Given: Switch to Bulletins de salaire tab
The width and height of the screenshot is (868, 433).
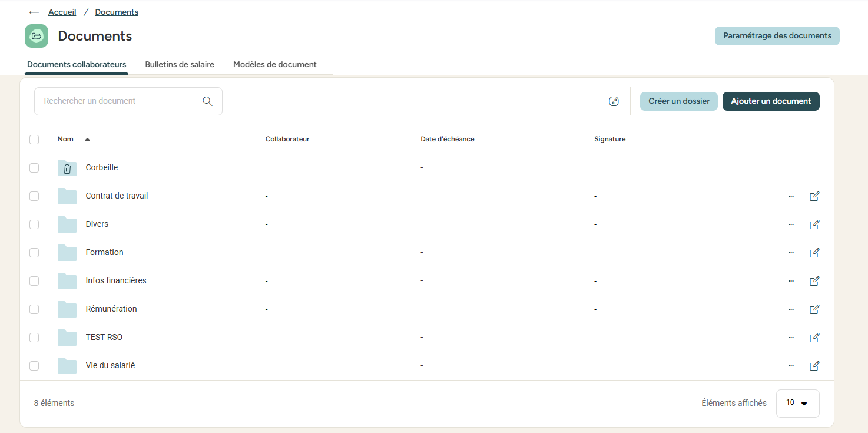Looking at the screenshot, I should click(180, 65).
